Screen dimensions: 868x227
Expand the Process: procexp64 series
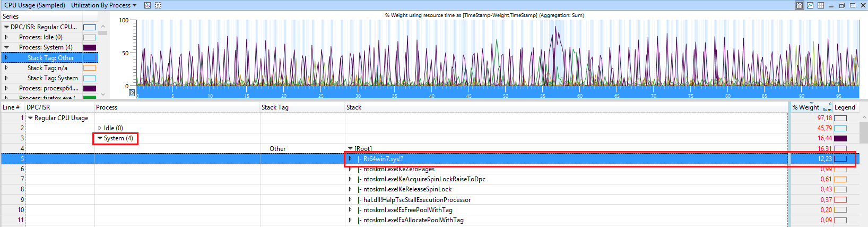point(6,88)
